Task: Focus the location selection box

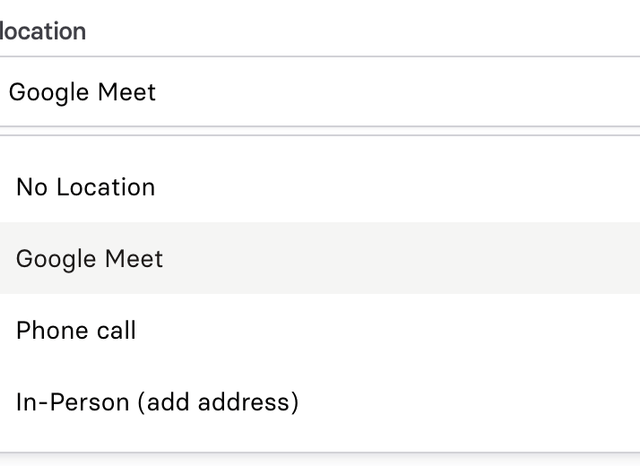Action: click(320, 92)
